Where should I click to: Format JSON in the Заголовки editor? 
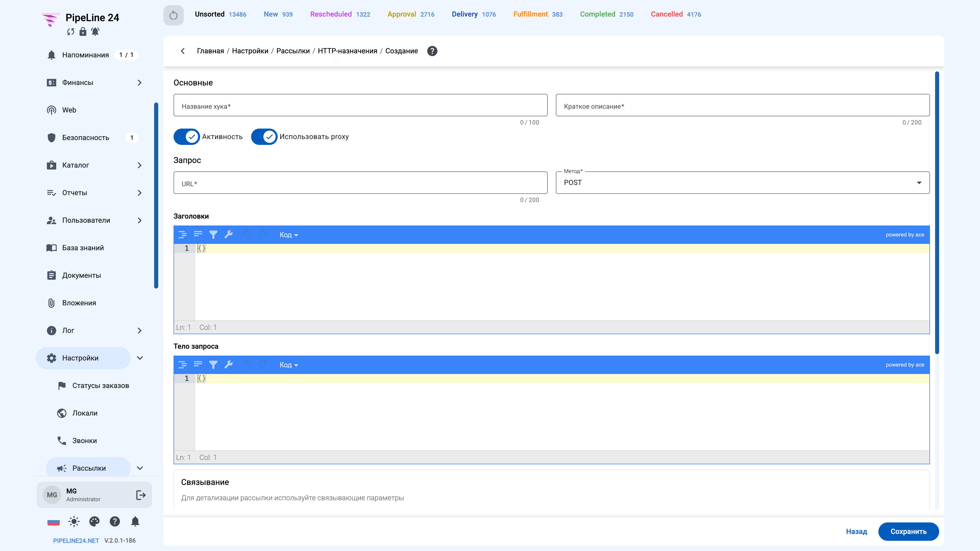pyautogui.click(x=183, y=235)
